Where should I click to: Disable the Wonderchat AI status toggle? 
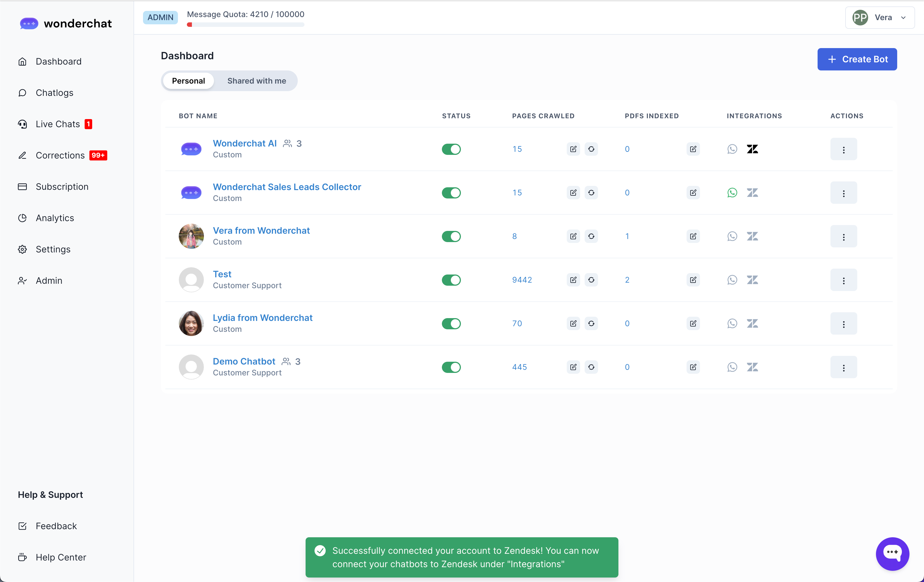(451, 149)
